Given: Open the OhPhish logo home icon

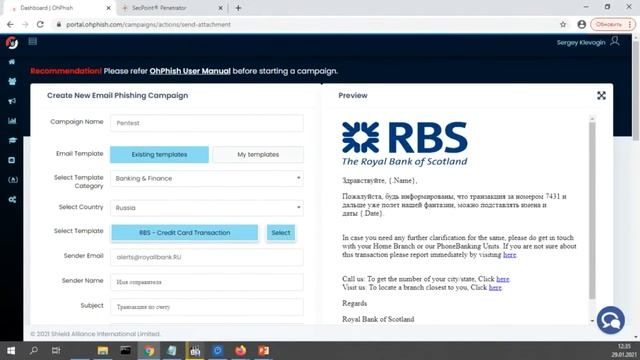Looking at the screenshot, I should point(12,42).
